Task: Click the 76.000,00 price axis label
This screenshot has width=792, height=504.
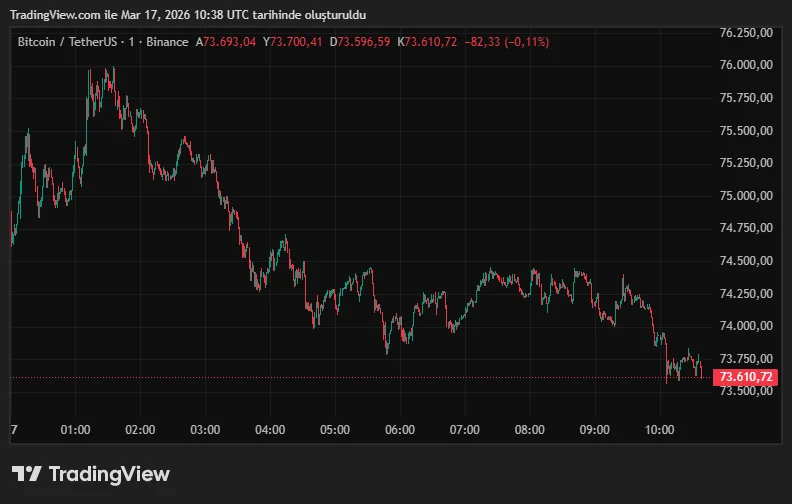Action: point(747,65)
